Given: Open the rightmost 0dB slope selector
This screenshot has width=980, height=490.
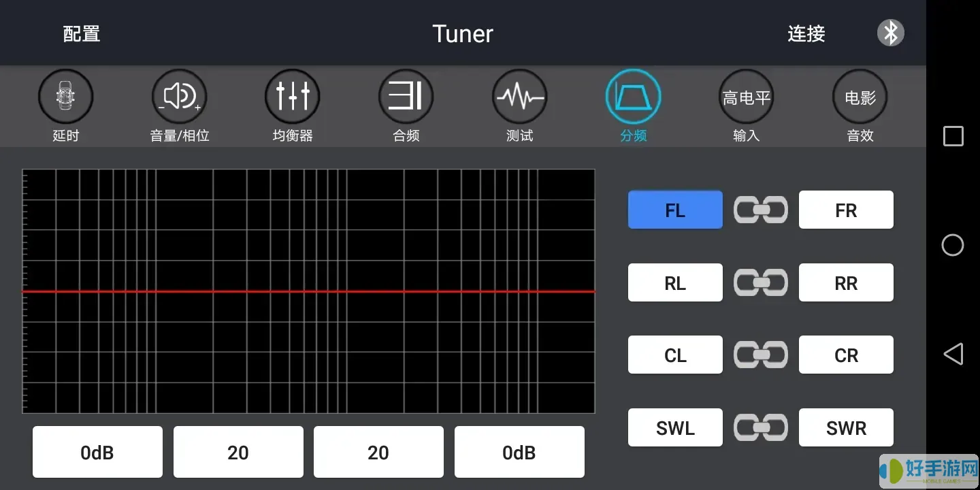Looking at the screenshot, I should click(x=519, y=452).
